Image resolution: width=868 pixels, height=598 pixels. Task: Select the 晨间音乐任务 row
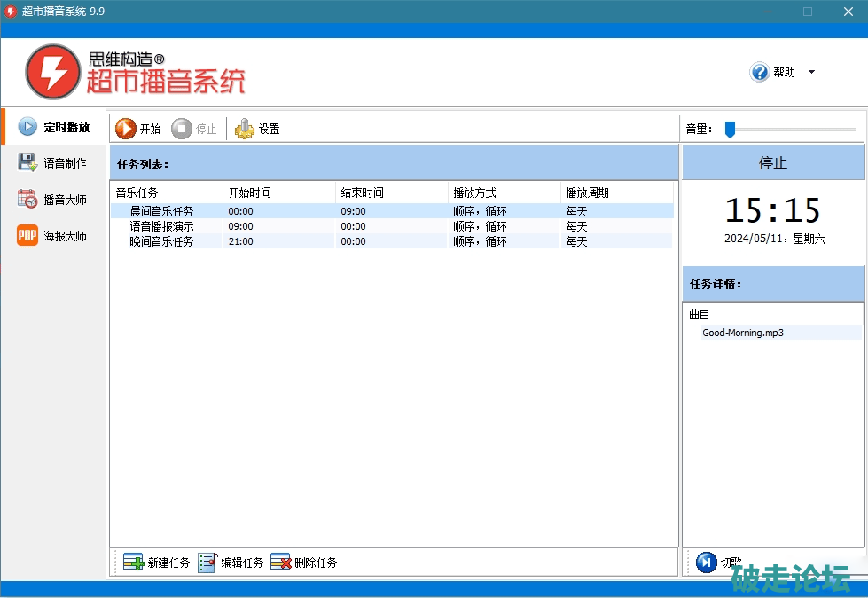click(x=161, y=211)
